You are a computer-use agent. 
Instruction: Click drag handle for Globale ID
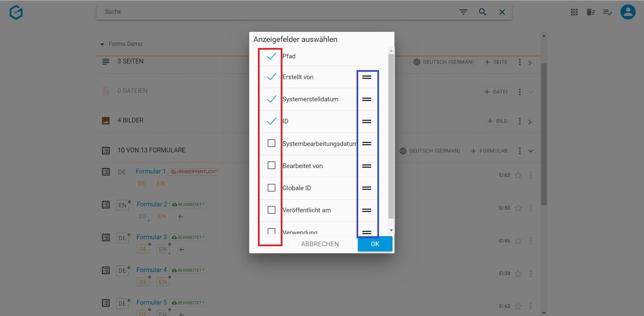click(x=367, y=188)
